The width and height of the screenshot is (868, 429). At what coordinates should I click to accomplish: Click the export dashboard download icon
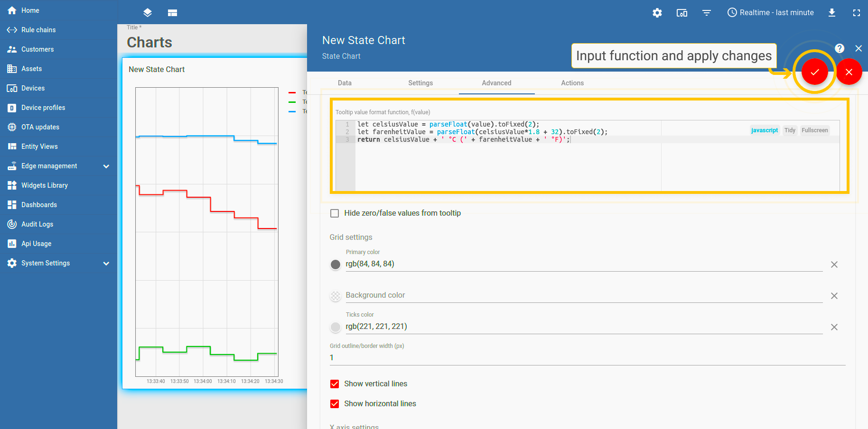pyautogui.click(x=831, y=13)
